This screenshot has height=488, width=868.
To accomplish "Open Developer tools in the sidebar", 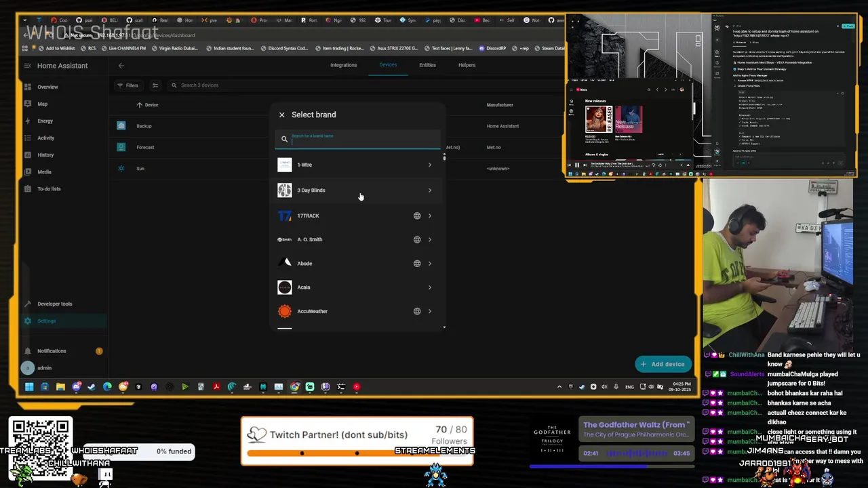I will pos(64,304).
